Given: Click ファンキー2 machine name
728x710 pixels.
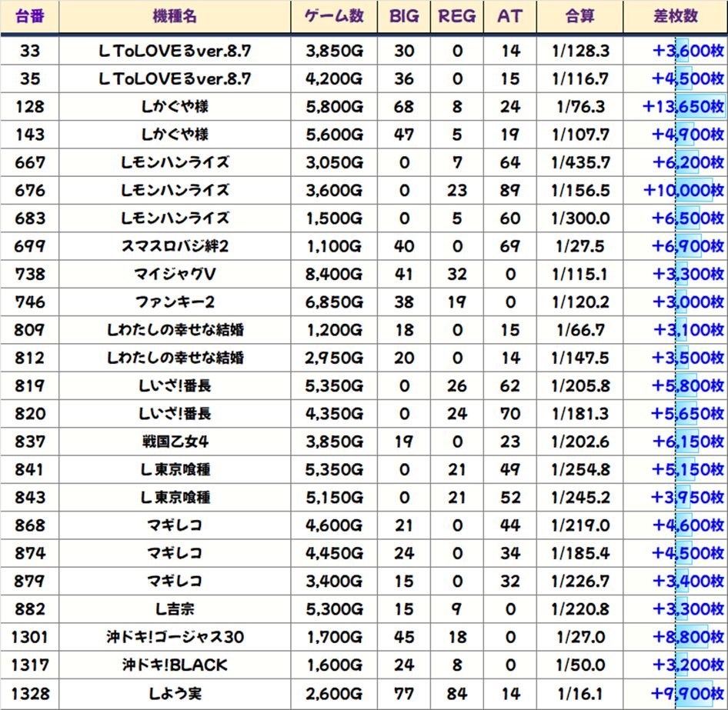Looking at the screenshot, I should click(x=175, y=302).
